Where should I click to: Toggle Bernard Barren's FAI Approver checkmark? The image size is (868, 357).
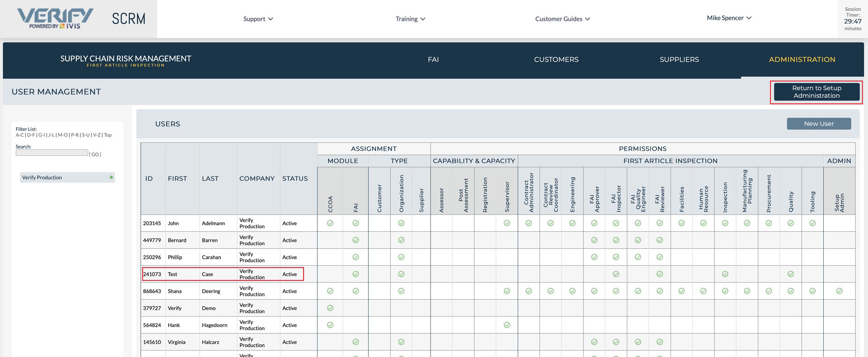(594, 240)
